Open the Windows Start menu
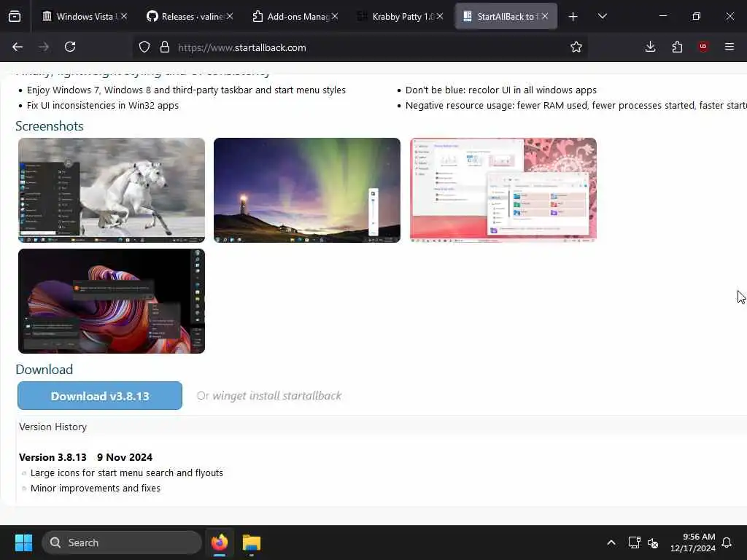Image resolution: width=747 pixels, height=560 pixels. (x=23, y=542)
